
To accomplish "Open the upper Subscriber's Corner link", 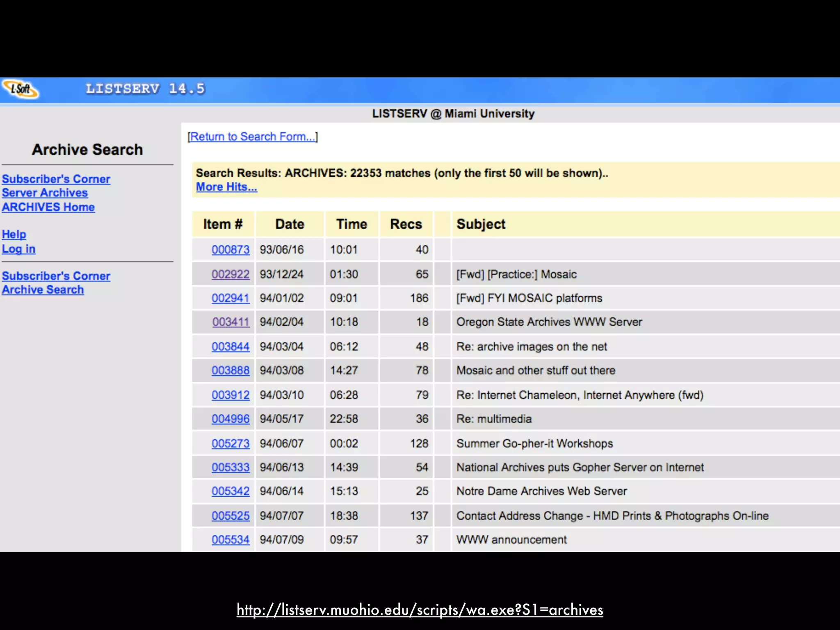I will (56, 179).
